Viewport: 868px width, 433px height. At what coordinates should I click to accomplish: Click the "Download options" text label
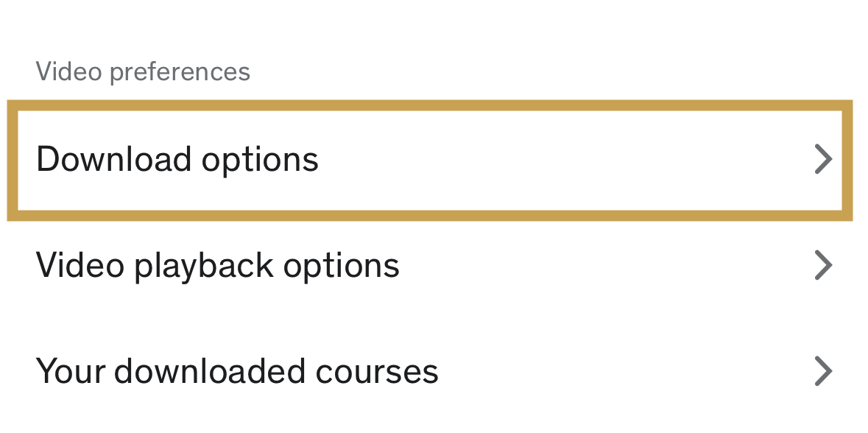[x=177, y=160]
